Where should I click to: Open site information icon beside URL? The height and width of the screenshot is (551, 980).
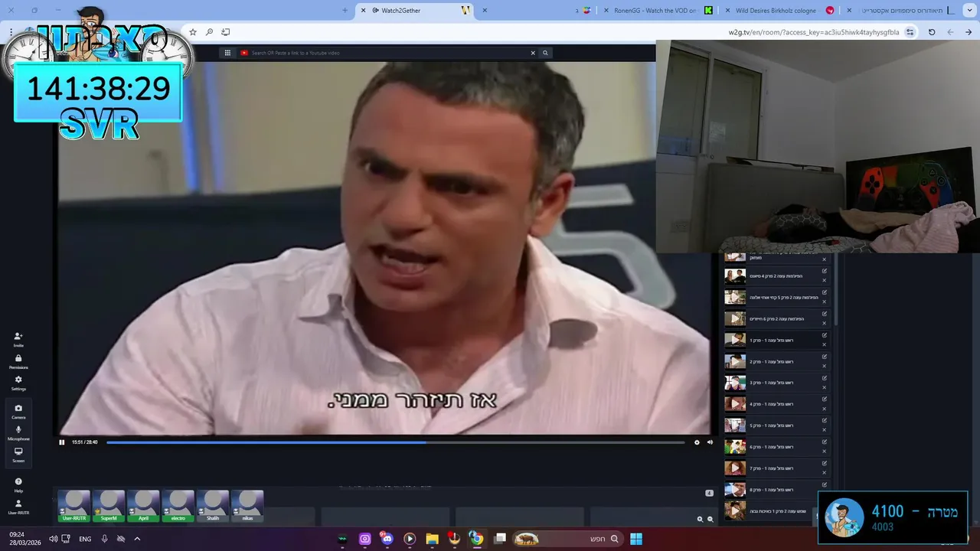910,32
